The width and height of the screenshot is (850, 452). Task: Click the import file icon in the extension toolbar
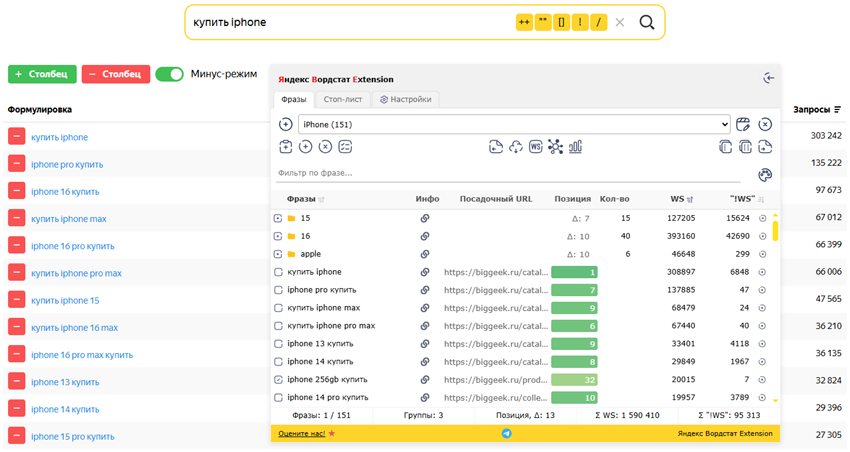495,147
